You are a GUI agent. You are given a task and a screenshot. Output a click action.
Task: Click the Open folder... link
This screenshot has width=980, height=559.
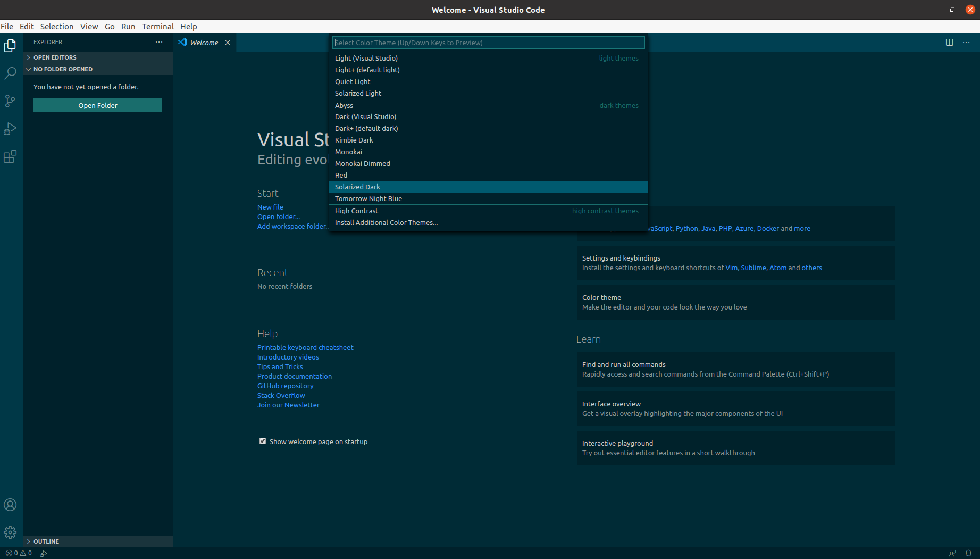(279, 216)
